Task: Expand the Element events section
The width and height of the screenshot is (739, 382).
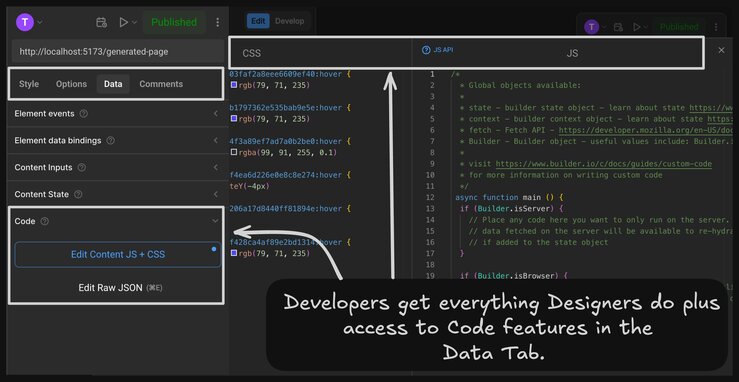Action: click(216, 114)
